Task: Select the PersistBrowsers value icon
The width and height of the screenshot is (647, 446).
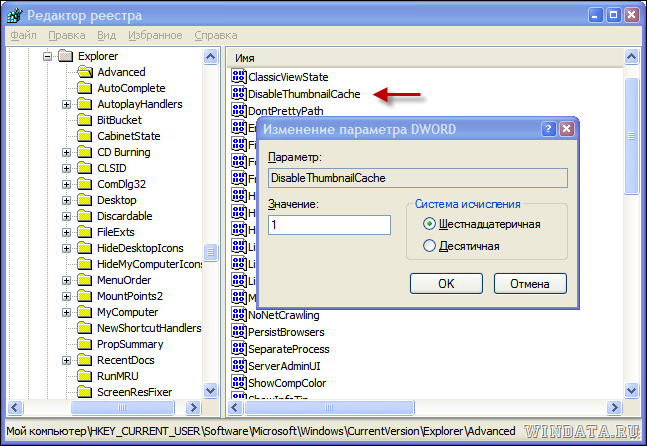Action: click(239, 331)
